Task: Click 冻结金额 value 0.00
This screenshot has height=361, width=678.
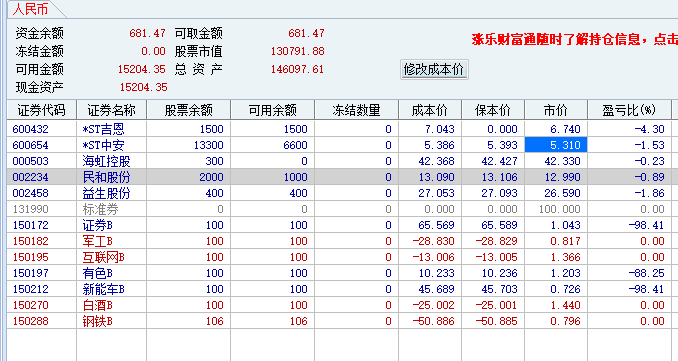Action: point(154,51)
